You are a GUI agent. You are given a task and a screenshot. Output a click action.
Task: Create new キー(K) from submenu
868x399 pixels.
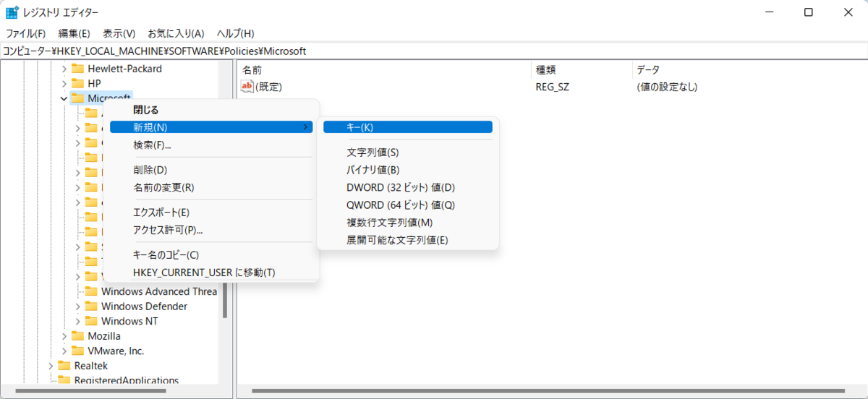pos(408,127)
